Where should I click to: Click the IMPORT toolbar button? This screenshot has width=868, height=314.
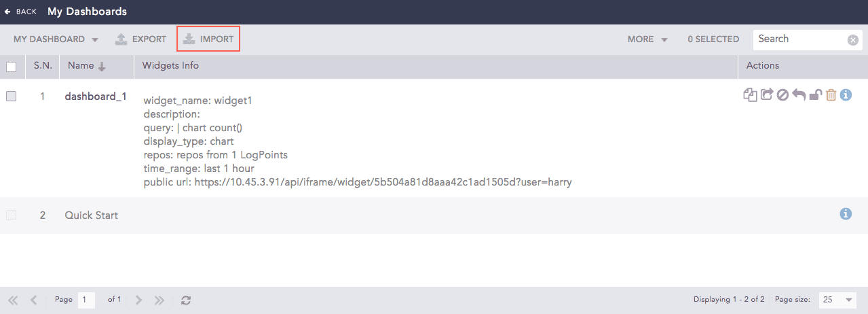[x=208, y=39]
